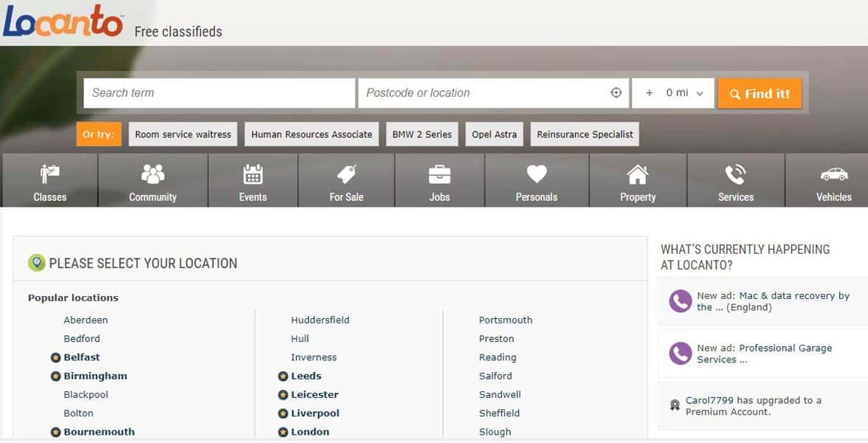Click the Classes category icon
This screenshot has height=443, width=868.
(49, 175)
